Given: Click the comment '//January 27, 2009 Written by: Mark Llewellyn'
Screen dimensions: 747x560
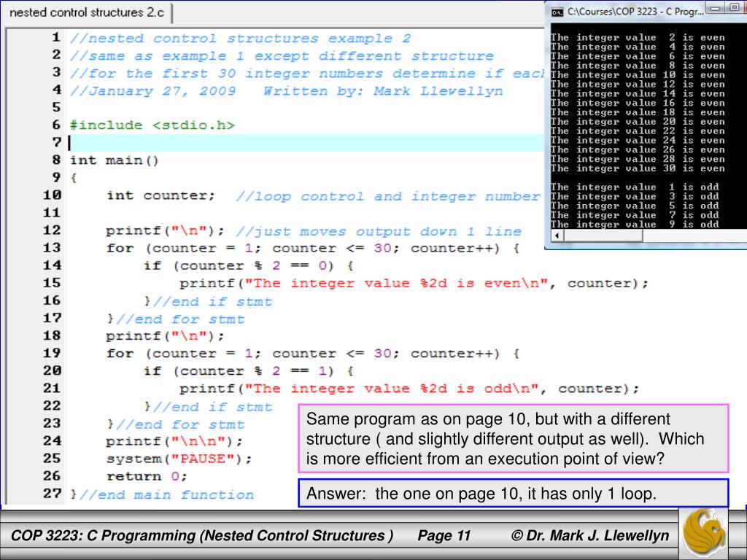Looking at the screenshot, I should coord(286,91).
